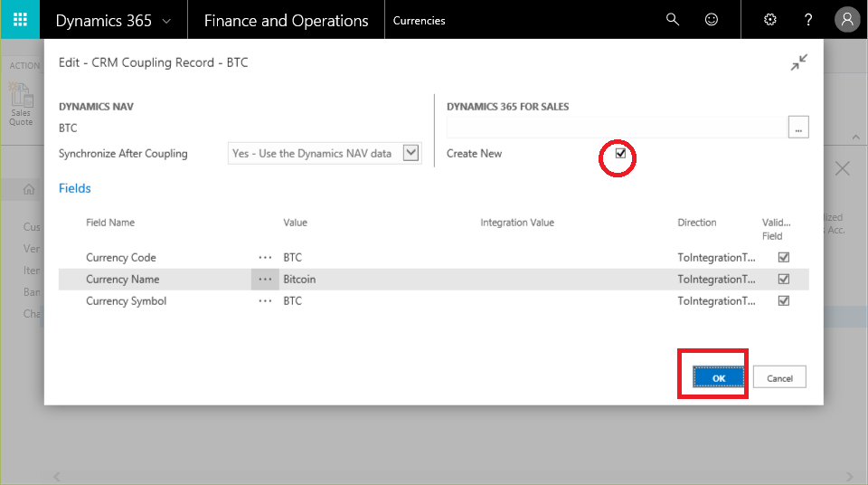
Task: Open ellipsis menu for Currency Name row
Action: pyautogui.click(x=265, y=280)
